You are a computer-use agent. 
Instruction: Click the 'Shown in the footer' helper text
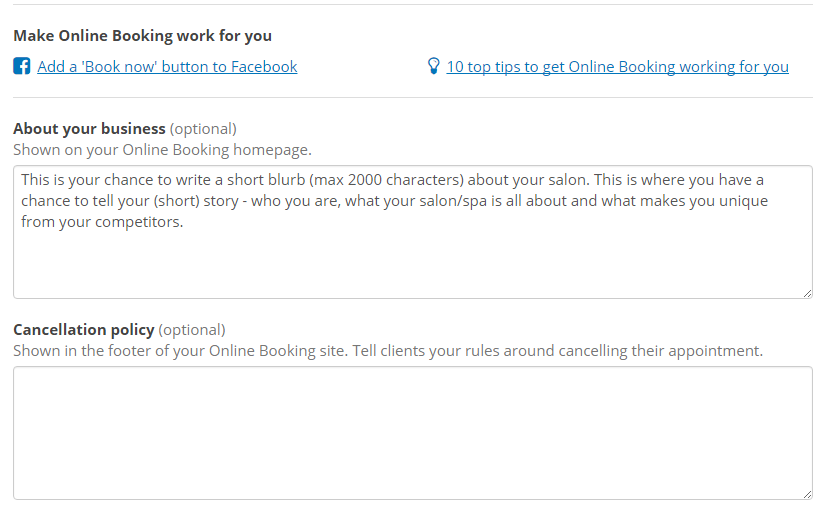(388, 351)
